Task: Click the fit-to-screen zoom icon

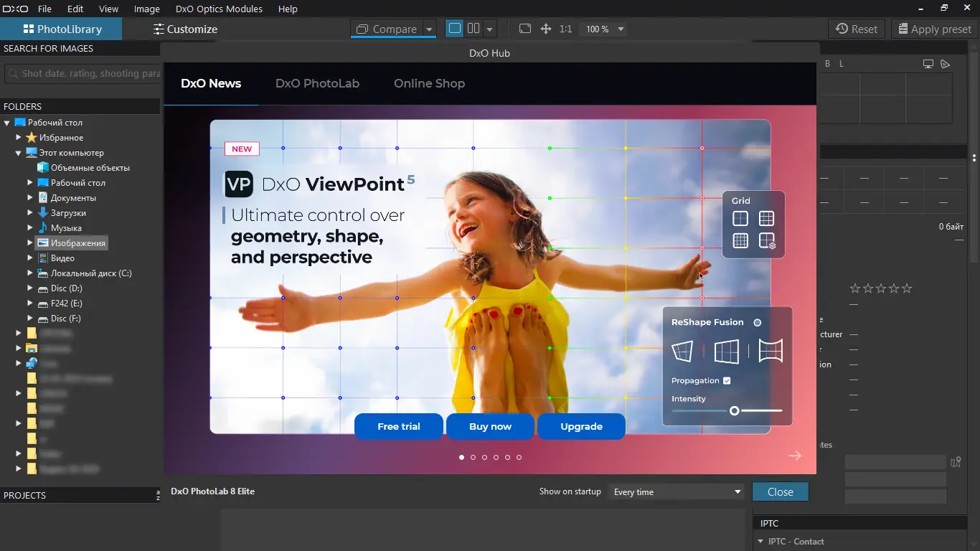Action: click(x=525, y=29)
